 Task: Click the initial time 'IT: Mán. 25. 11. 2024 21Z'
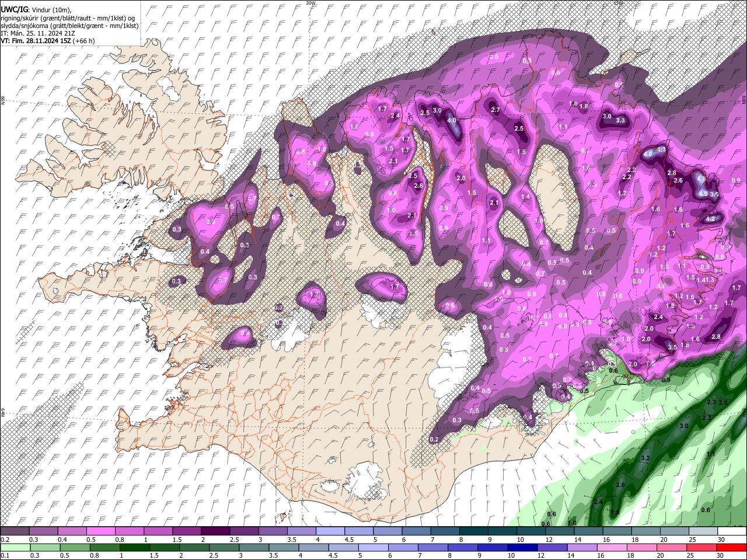pos(39,33)
